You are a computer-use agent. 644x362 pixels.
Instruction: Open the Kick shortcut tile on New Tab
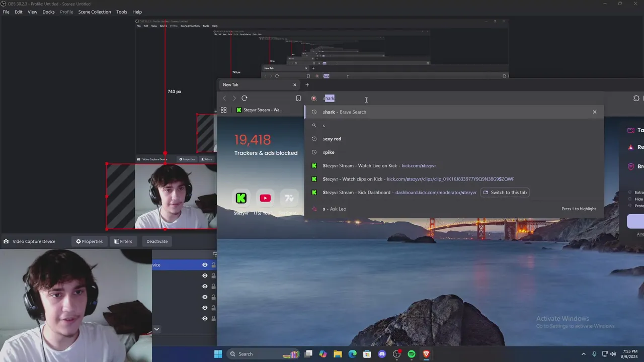click(241, 198)
